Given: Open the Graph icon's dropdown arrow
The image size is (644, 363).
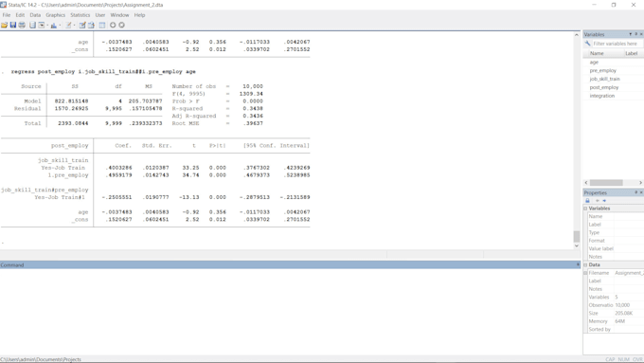Looking at the screenshot, I should pos(60,25).
